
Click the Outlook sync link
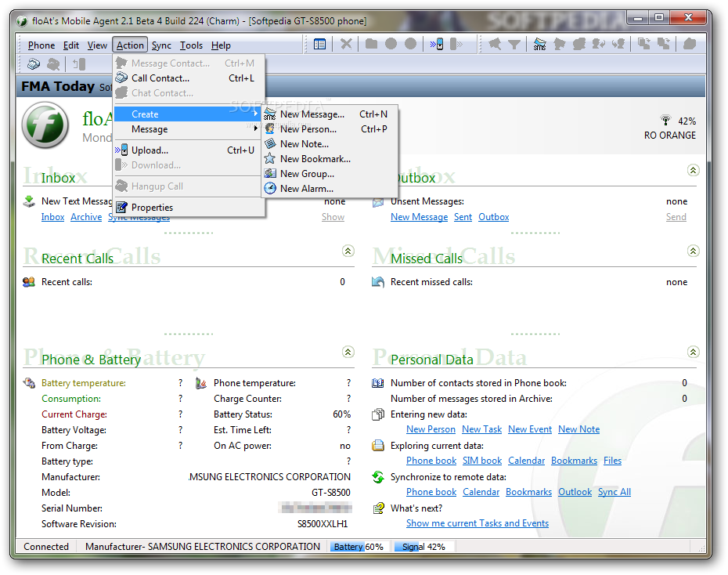point(575,492)
